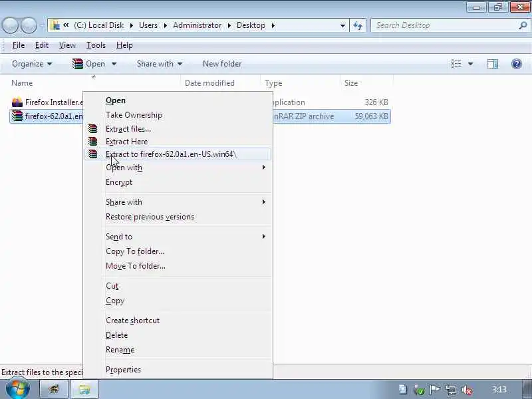
Task: Click the Forward navigation arrow
Action: point(29,25)
